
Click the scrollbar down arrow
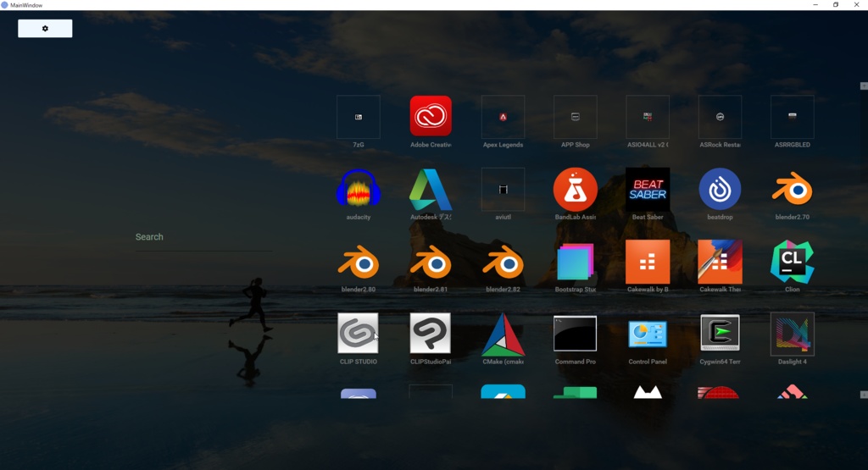(x=864, y=395)
